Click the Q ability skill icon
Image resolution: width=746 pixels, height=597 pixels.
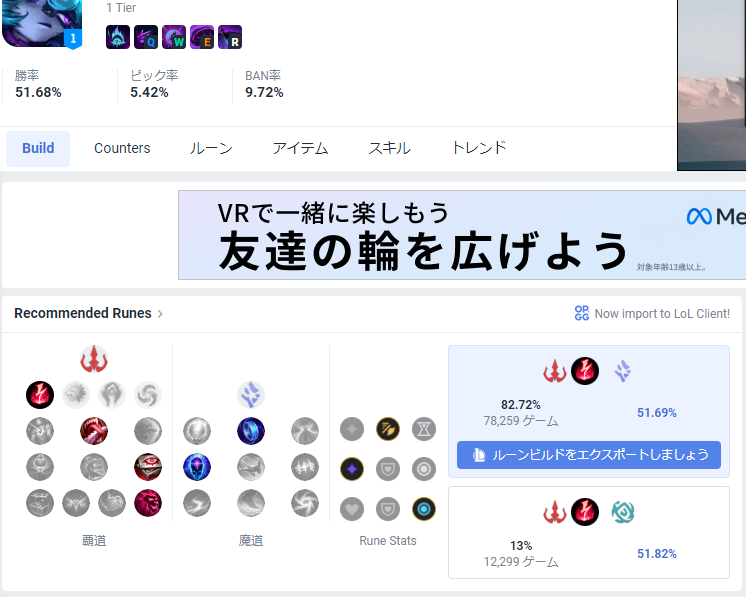[146, 37]
